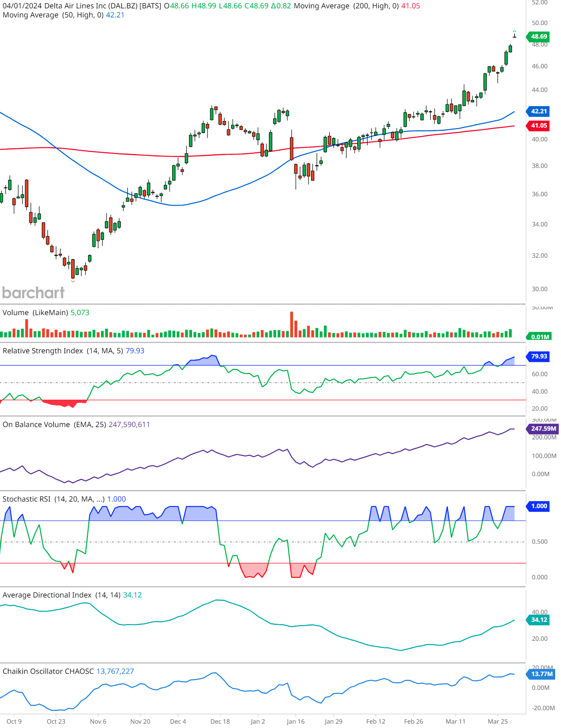Click the blue 42.21 moving average tag

tap(538, 111)
